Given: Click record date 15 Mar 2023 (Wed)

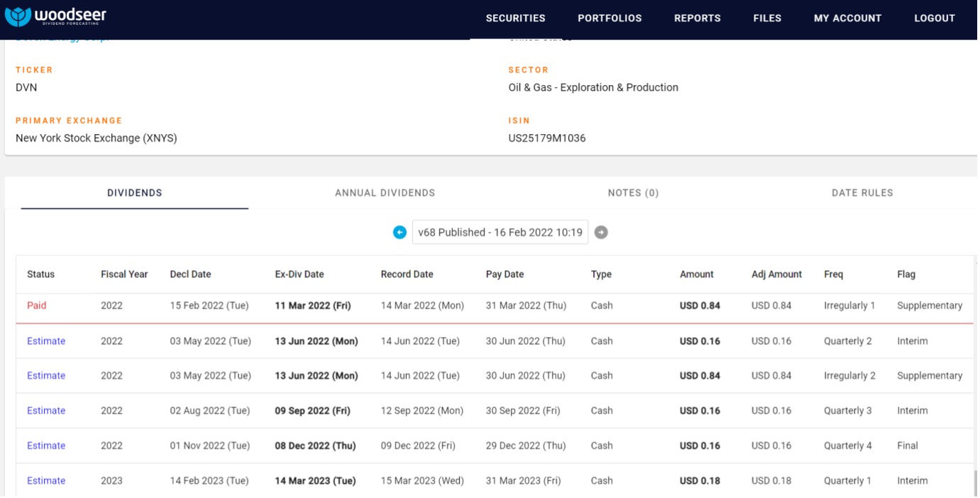Looking at the screenshot, I should click(422, 481).
